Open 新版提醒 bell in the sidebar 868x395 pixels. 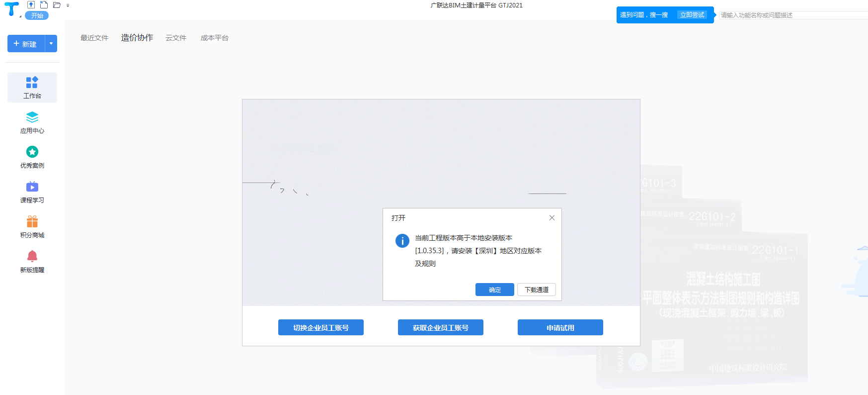(x=32, y=262)
